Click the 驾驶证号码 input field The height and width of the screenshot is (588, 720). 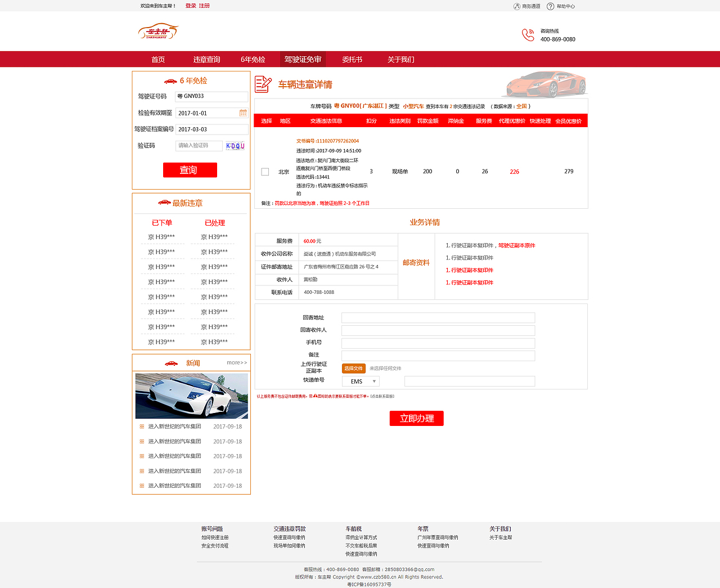[x=211, y=97]
